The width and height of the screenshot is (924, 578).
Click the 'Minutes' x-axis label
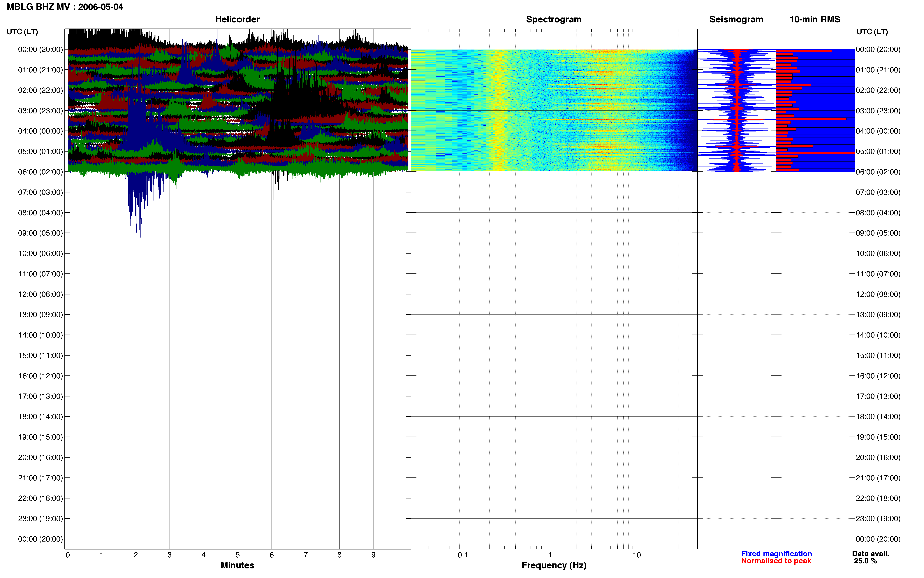(237, 565)
